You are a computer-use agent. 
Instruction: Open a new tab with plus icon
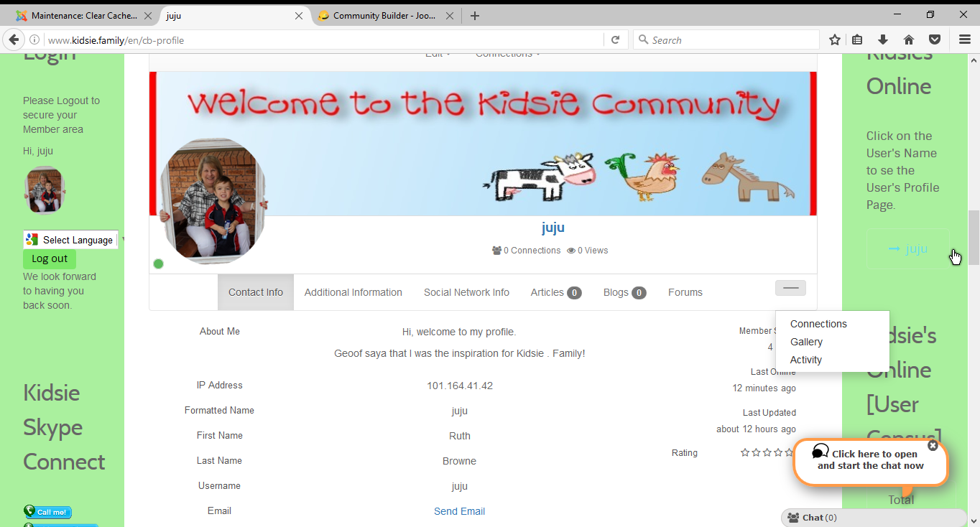click(x=474, y=16)
